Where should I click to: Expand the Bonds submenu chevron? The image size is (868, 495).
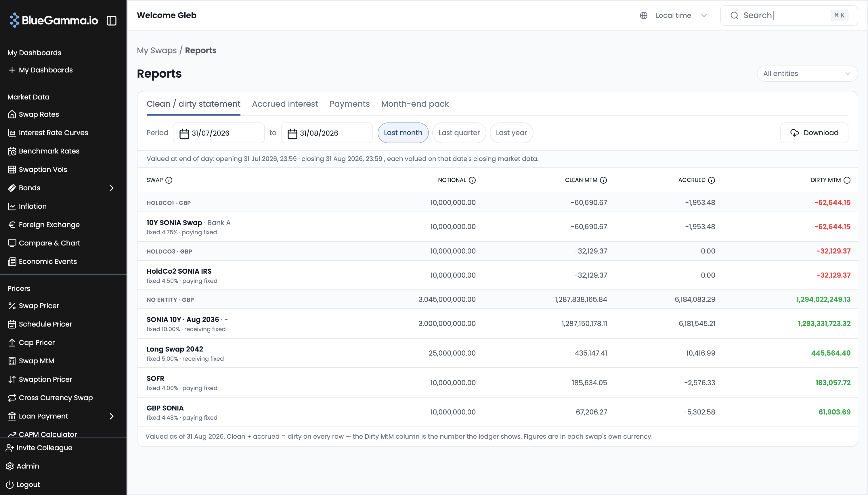click(x=112, y=188)
